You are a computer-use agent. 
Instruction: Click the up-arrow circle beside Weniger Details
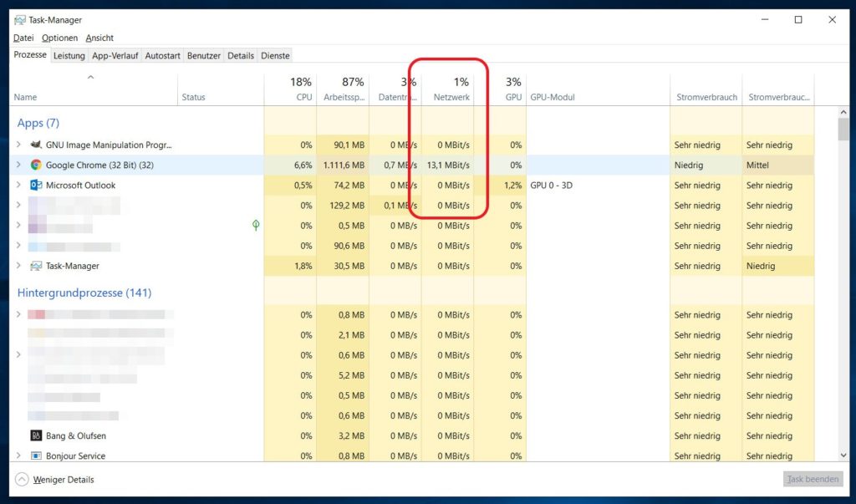(22, 480)
